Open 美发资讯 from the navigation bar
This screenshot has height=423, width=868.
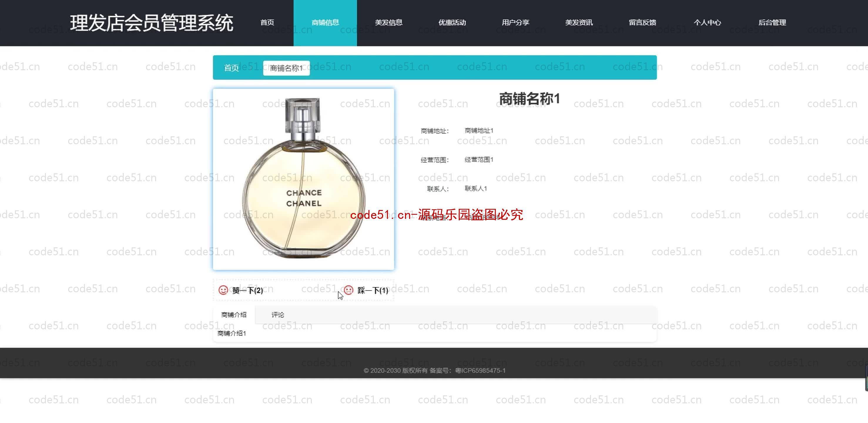click(x=579, y=23)
